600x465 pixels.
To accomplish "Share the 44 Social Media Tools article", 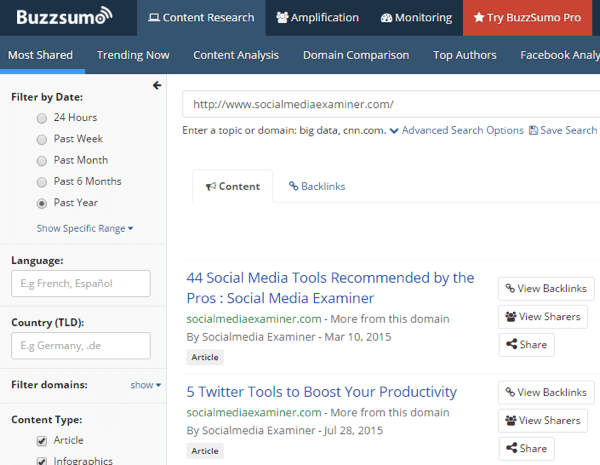I will point(527,345).
